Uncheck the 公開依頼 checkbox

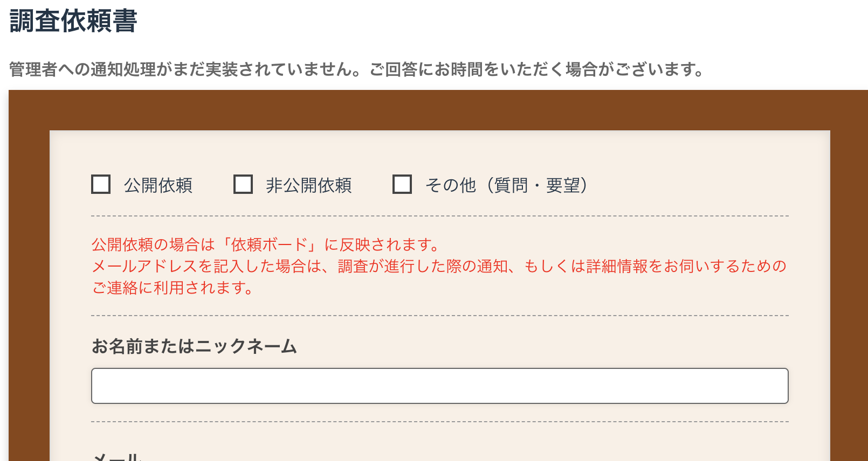coord(100,185)
